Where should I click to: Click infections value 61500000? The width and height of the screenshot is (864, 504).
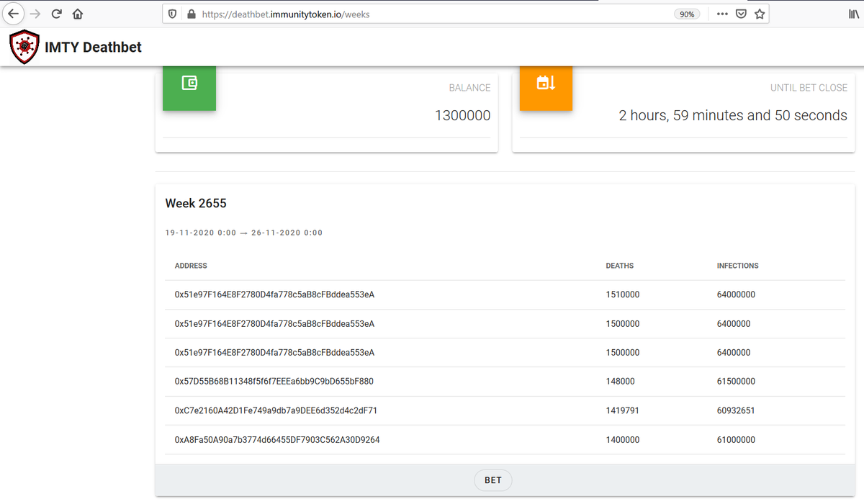coord(736,382)
